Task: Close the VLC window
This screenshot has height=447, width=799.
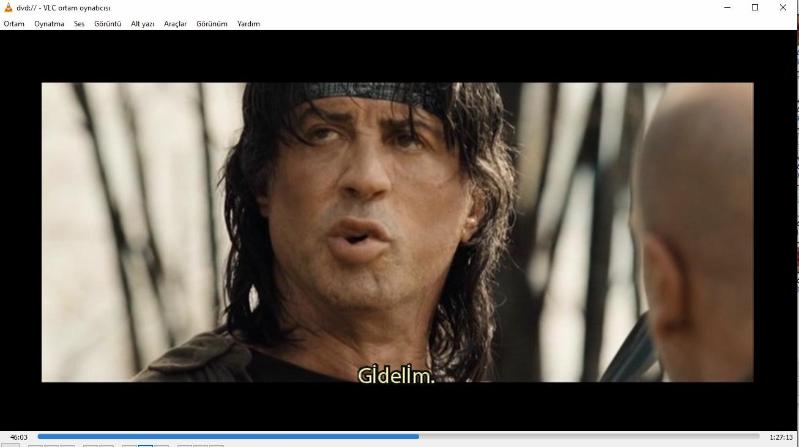Action: pos(783,7)
